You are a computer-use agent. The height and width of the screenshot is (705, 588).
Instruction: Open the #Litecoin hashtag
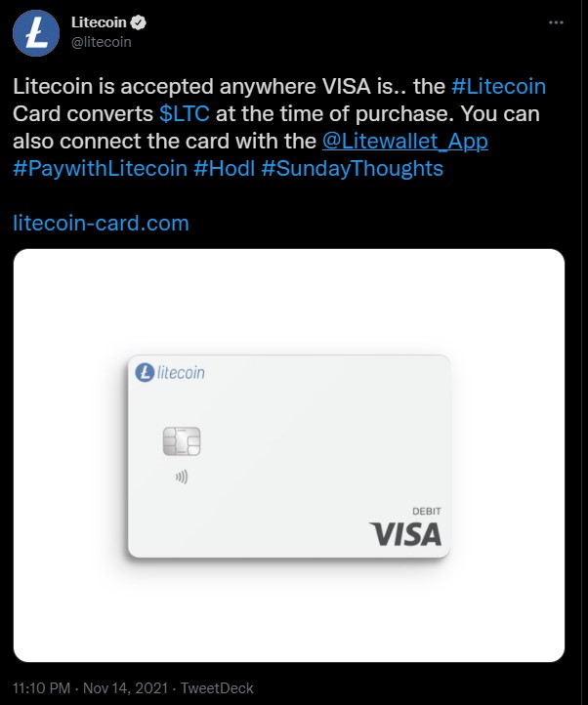(x=498, y=86)
